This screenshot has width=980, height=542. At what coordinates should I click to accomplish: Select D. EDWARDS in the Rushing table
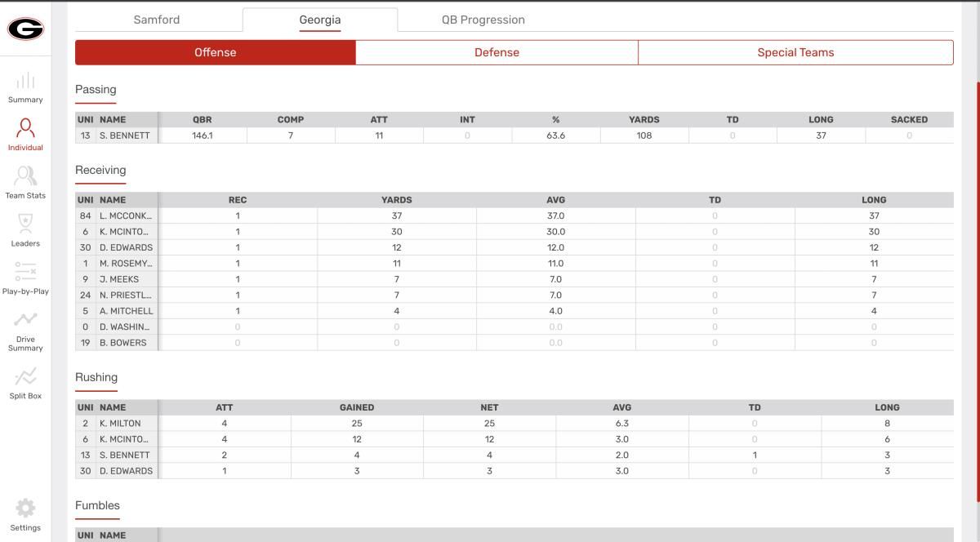click(126, 471)
